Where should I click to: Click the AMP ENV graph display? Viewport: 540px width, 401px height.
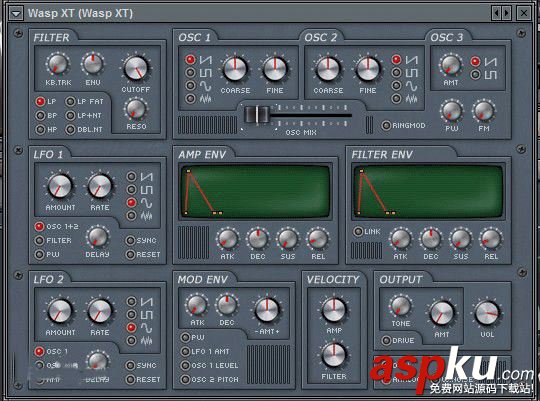point(255,192)
